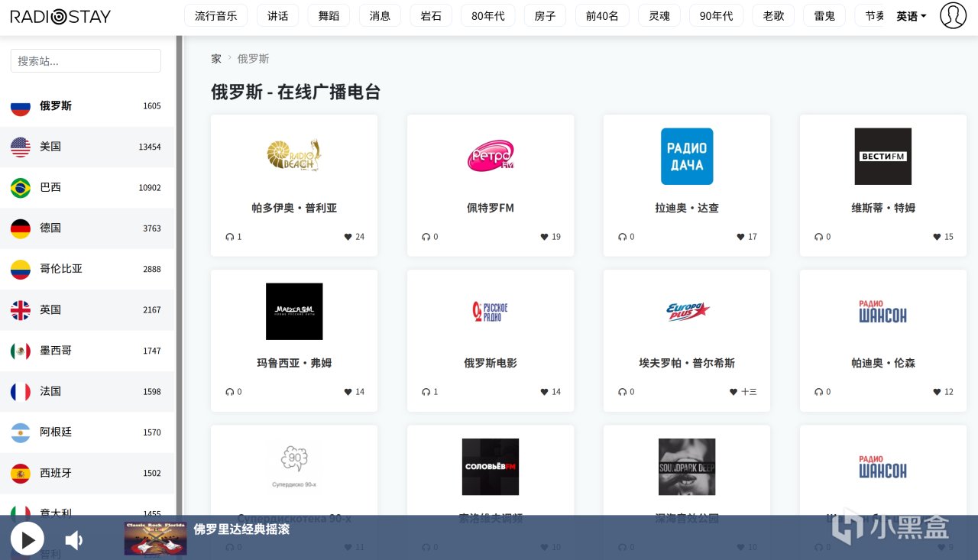Open the Classic Rock Florida now-playing thumbnail
The height and width of the screenshot is (560, 978).
tap(155, 539)
